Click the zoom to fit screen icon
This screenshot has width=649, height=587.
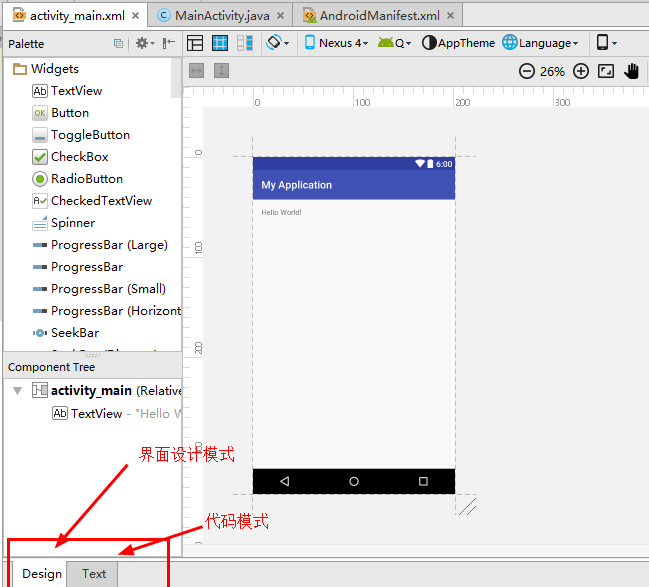tap(606, 71)
